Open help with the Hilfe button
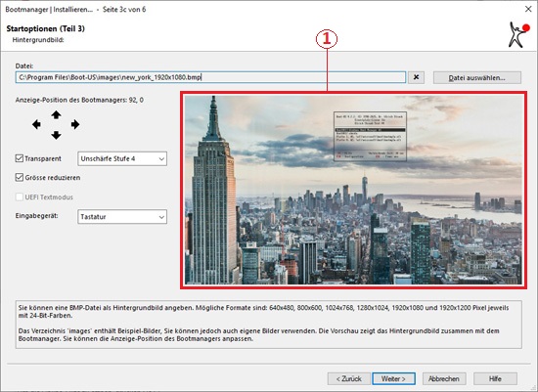 (x=495, y=379)
